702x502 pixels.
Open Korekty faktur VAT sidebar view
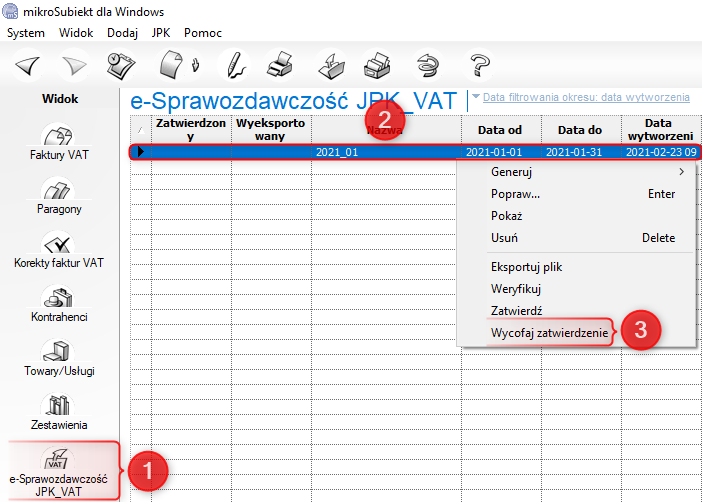tap(59, 250)
